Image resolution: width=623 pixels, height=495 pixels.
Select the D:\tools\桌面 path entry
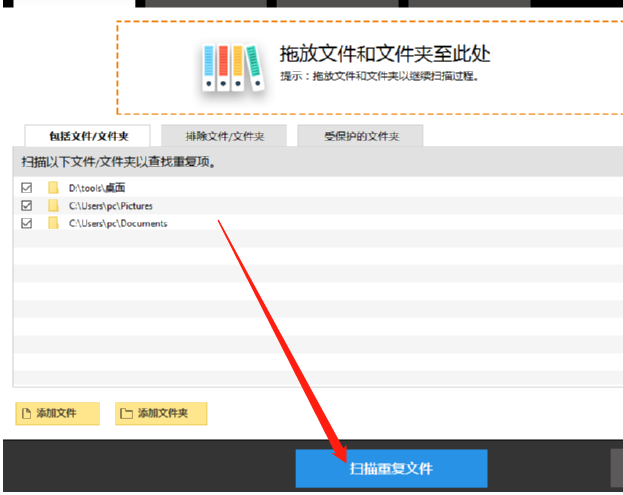pyautogui.click(x=97, y=188)
